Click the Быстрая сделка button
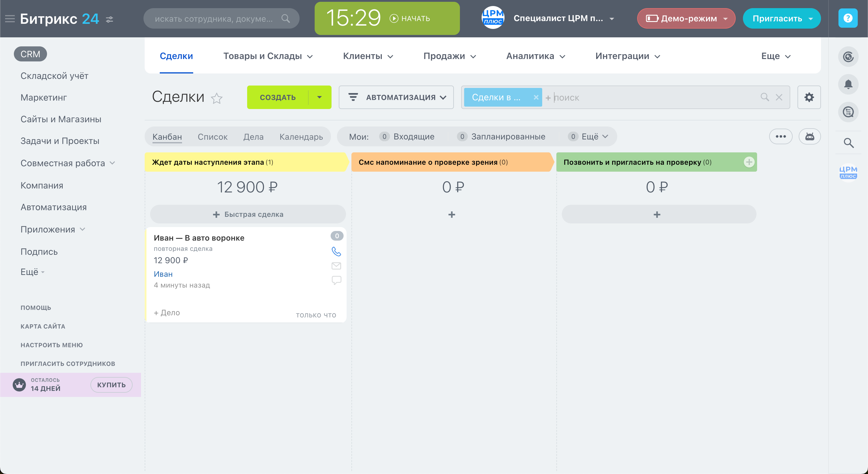 coord(248,214)
